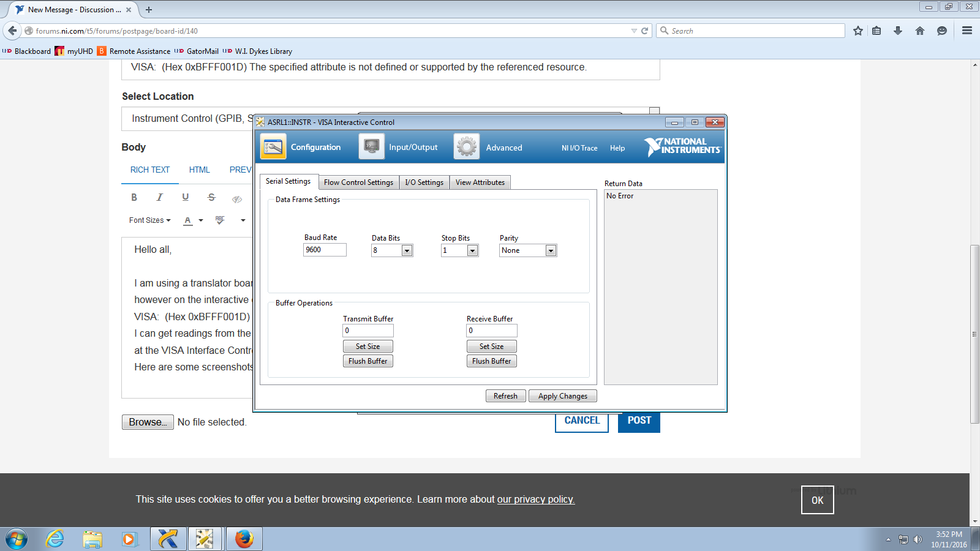The image size is (980, 551).
Task: Click the spell check ABC icon
Action: click(x=220, y=220)
